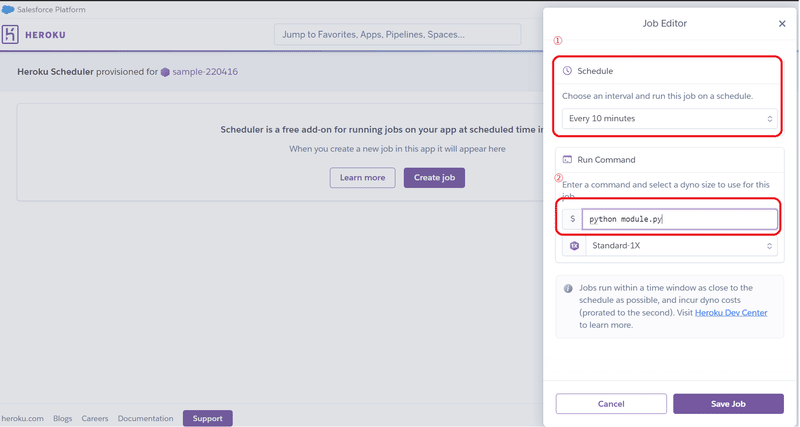Open the Blogs footer link
Screen dimensions: 800x427
point(62,418)
